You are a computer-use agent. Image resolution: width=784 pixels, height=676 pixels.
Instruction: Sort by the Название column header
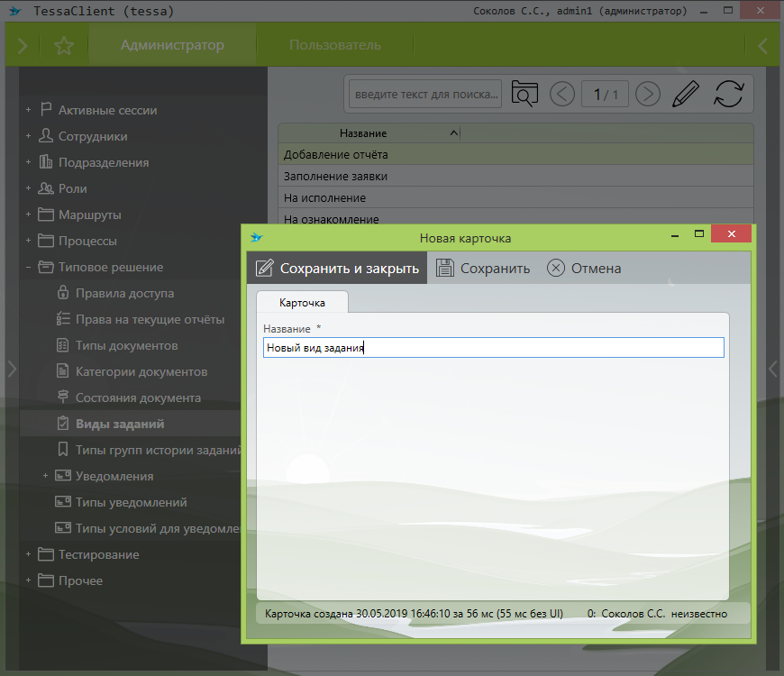pos(363,133)
